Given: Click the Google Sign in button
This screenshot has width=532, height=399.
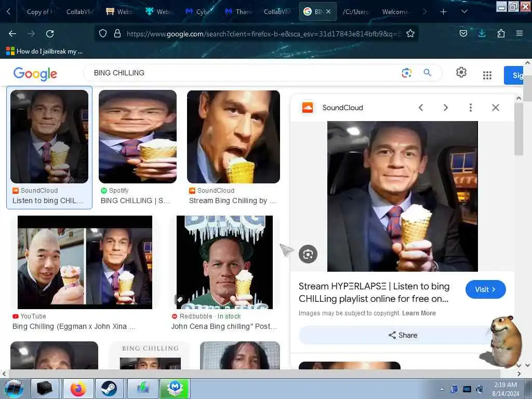Looking at the screenshot, I should point(514,75).
